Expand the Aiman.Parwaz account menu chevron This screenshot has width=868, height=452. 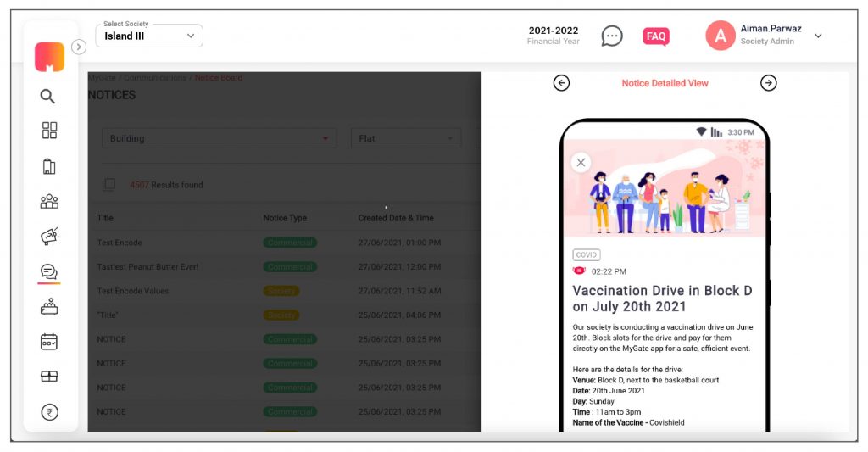pos(818,36)
